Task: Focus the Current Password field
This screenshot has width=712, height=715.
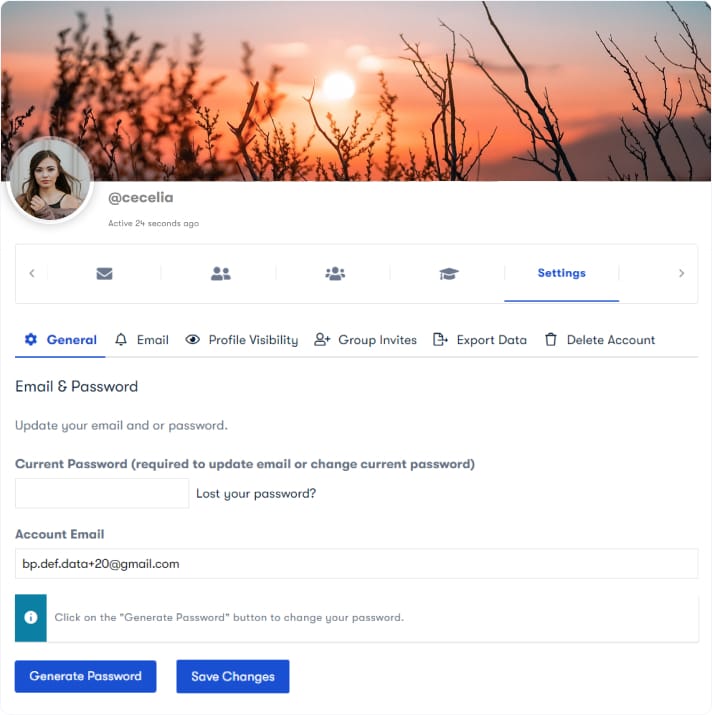Action: coord(102,493)
